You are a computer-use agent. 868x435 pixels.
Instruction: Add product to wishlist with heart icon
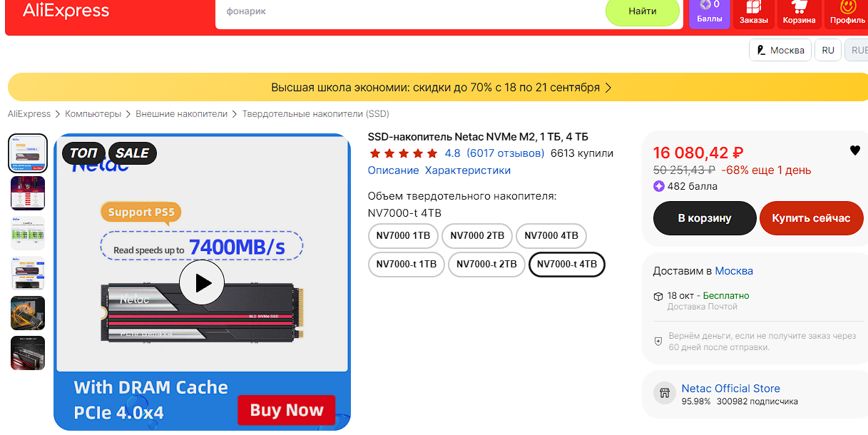(854, 150)
